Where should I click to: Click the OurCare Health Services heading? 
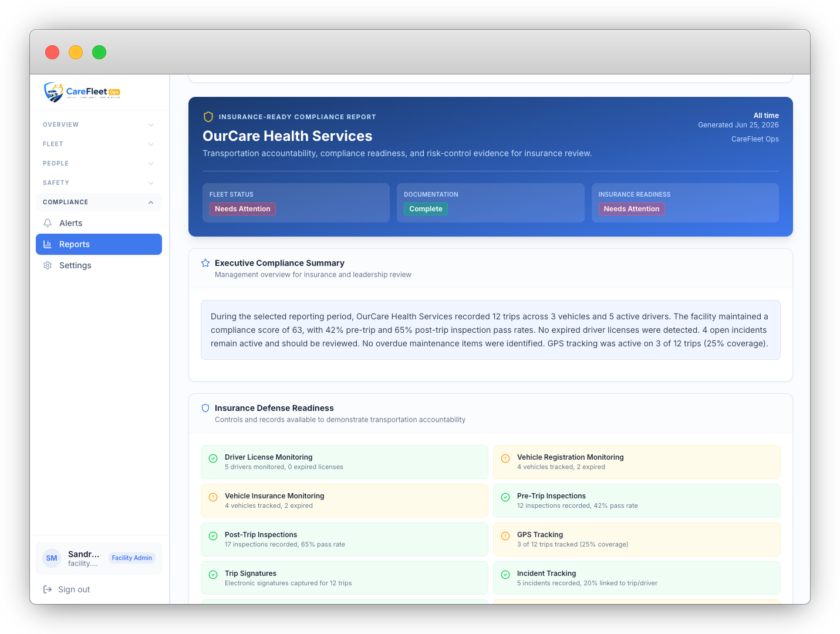[x=288, y=136]
